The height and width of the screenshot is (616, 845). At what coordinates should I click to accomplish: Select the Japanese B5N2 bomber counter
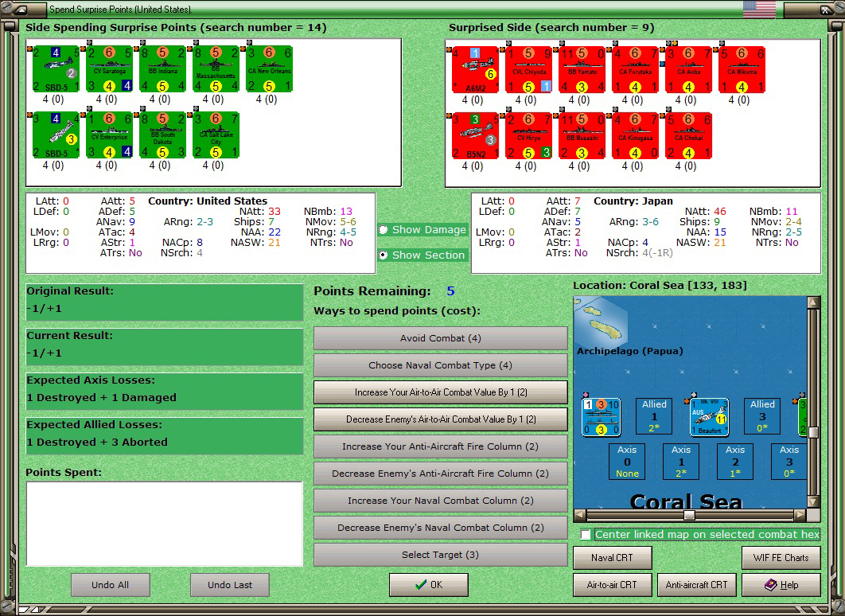point(475,136)
